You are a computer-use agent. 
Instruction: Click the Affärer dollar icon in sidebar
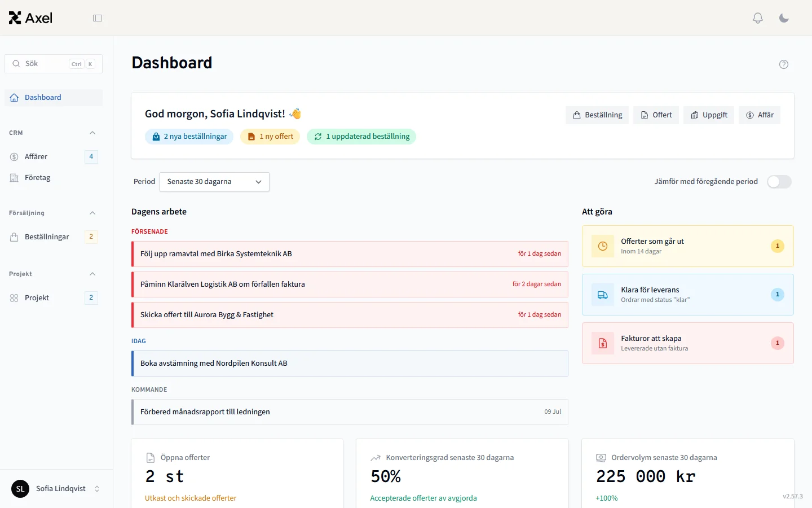point(14,157)
